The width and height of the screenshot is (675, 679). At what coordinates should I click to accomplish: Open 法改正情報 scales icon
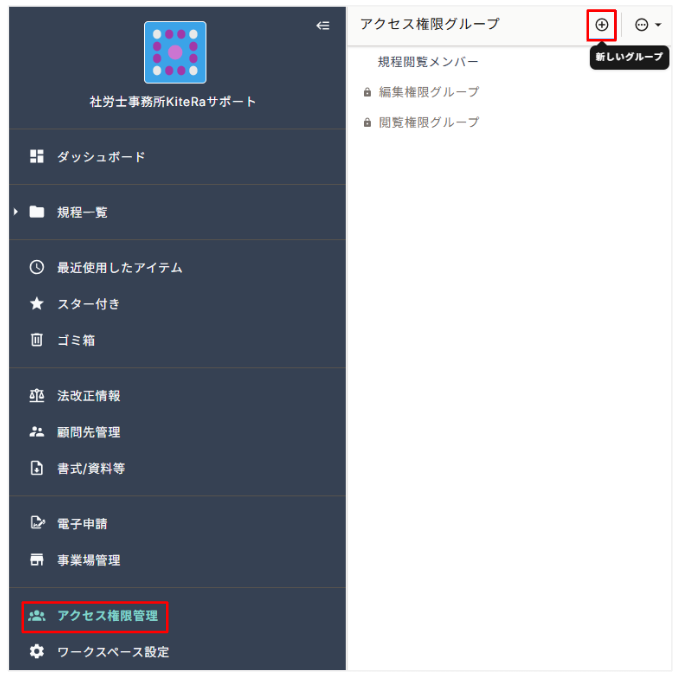point(37,395)
